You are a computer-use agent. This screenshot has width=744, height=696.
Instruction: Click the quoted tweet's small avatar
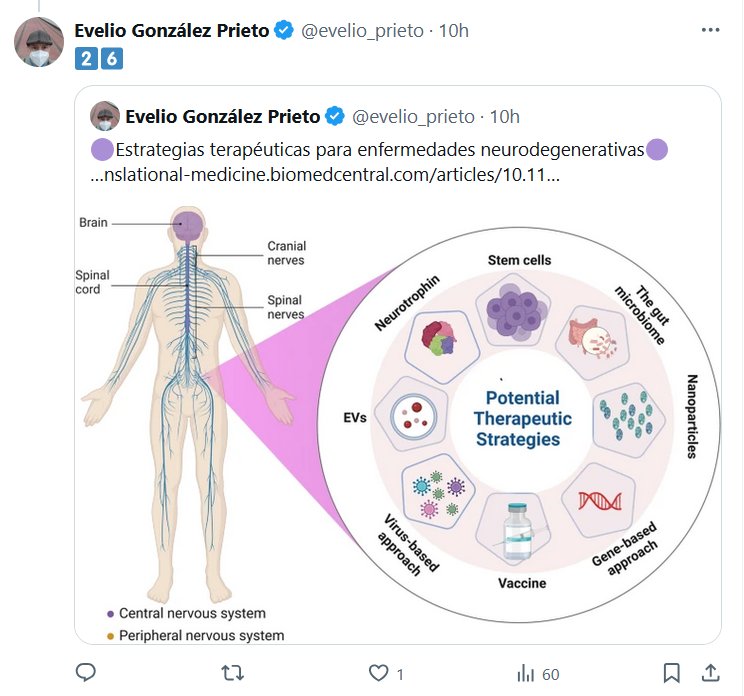(x=105, y=117)
